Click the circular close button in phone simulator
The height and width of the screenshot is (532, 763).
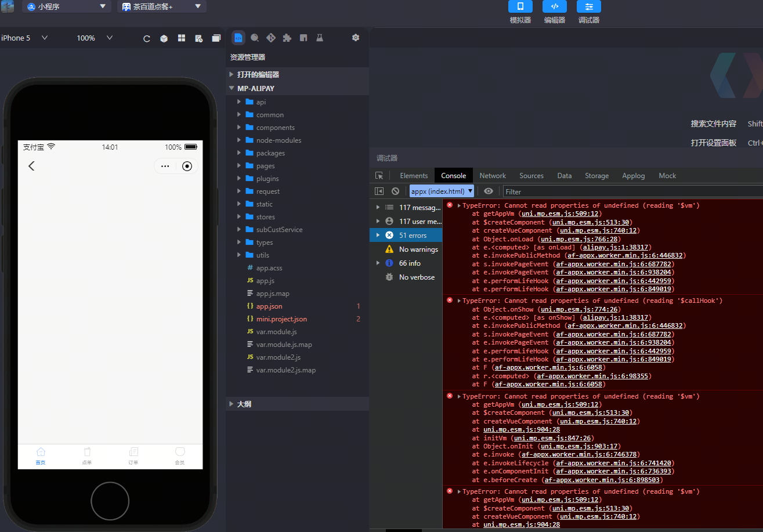point(187,166)
